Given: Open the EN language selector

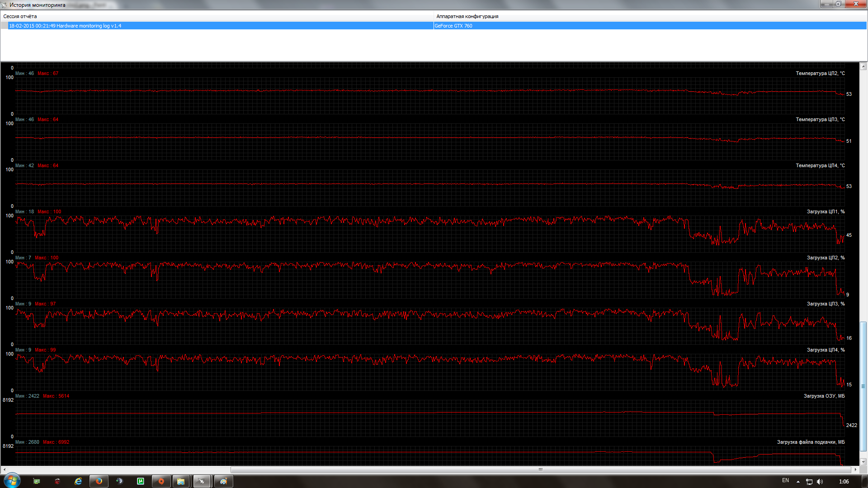Looking at the screenshot, I should click(x=785, y=481).
